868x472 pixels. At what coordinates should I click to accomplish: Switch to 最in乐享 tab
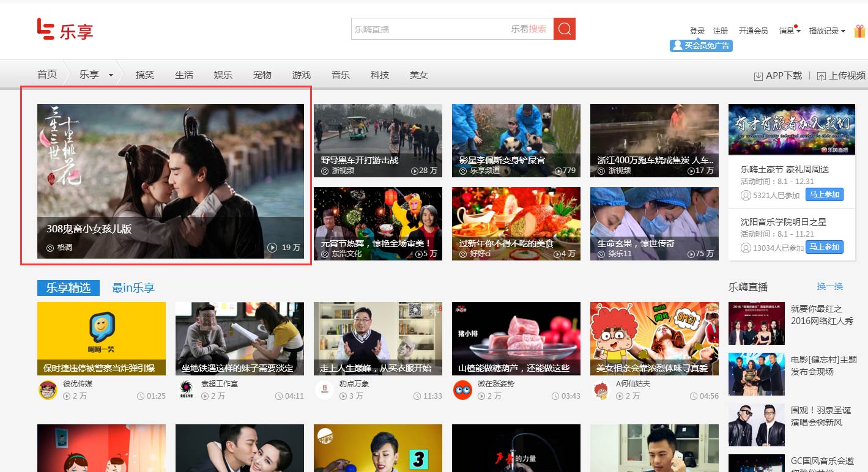(133, 288)
